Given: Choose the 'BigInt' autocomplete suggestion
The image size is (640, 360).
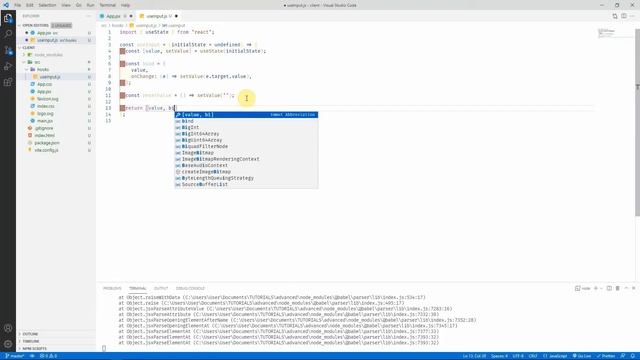Looking at the screenshot, I should point(246,127).
